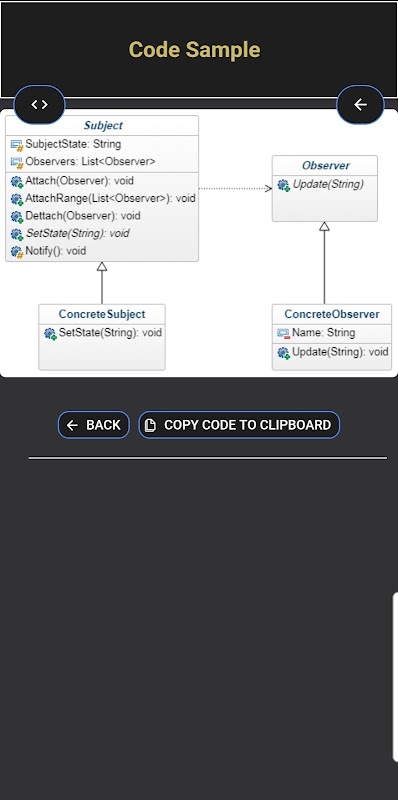The height and width of the screenshot is (800, 398).
Task: Click the SubjectState field icon
Action: (x=17, y=145)
